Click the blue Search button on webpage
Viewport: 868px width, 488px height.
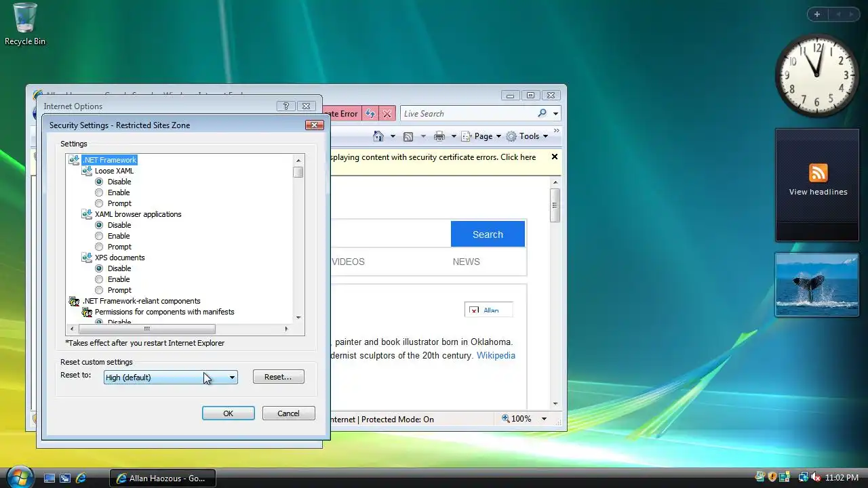(488, 235)
